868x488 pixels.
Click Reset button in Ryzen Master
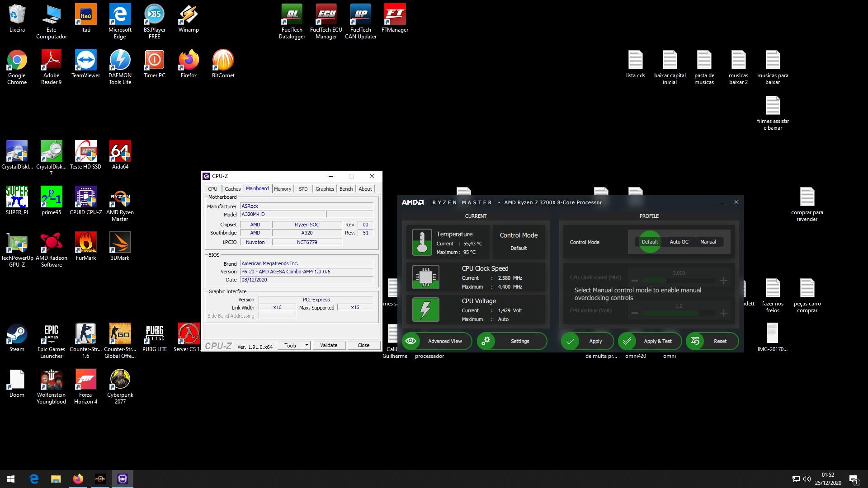(712, 341)
